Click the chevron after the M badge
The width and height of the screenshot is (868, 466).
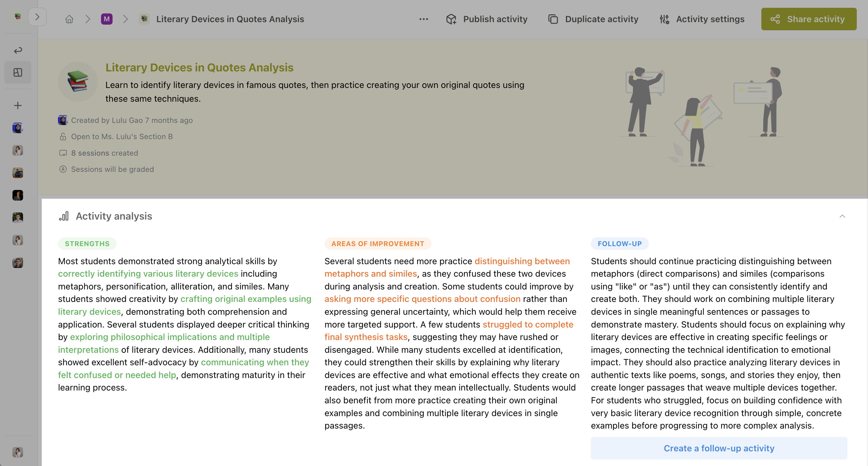point(125,19)
